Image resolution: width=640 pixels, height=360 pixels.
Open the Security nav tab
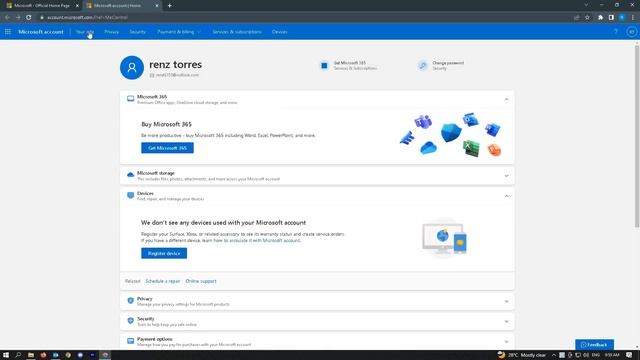[138, 32]
